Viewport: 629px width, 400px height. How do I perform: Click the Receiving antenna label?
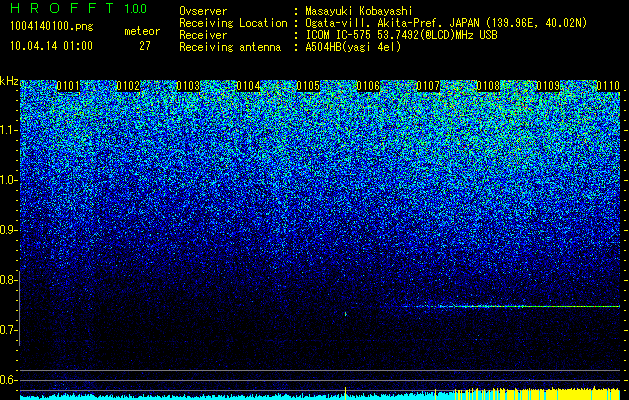coord(230,47)
